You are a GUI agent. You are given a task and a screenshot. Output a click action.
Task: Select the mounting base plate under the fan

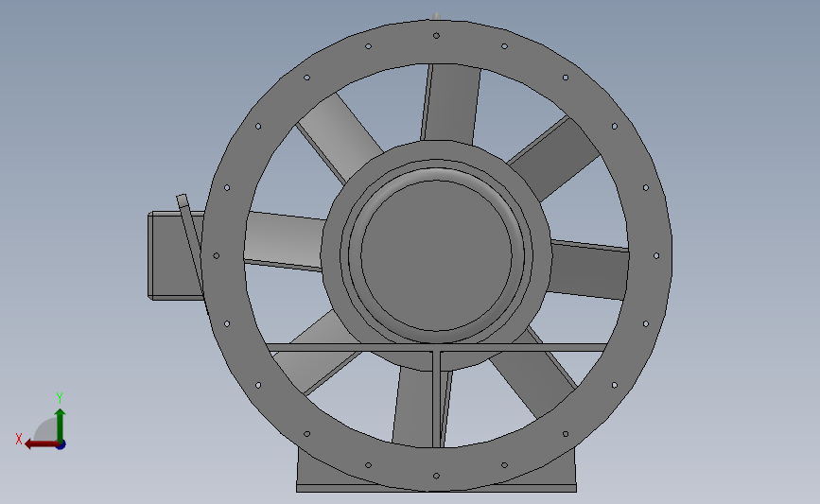pyautogui.click(x=436, y=488)
